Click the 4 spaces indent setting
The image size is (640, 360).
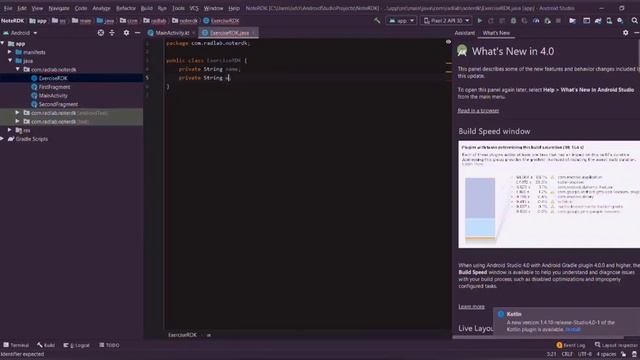(606, 354)
